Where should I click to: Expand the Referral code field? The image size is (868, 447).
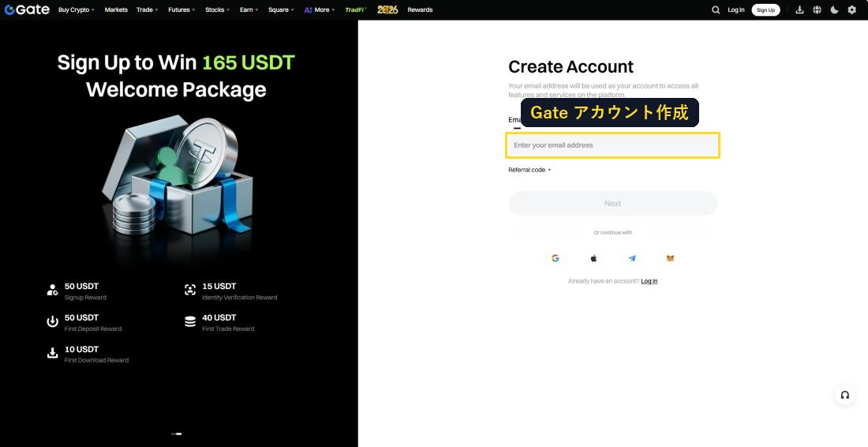(529, 170)
